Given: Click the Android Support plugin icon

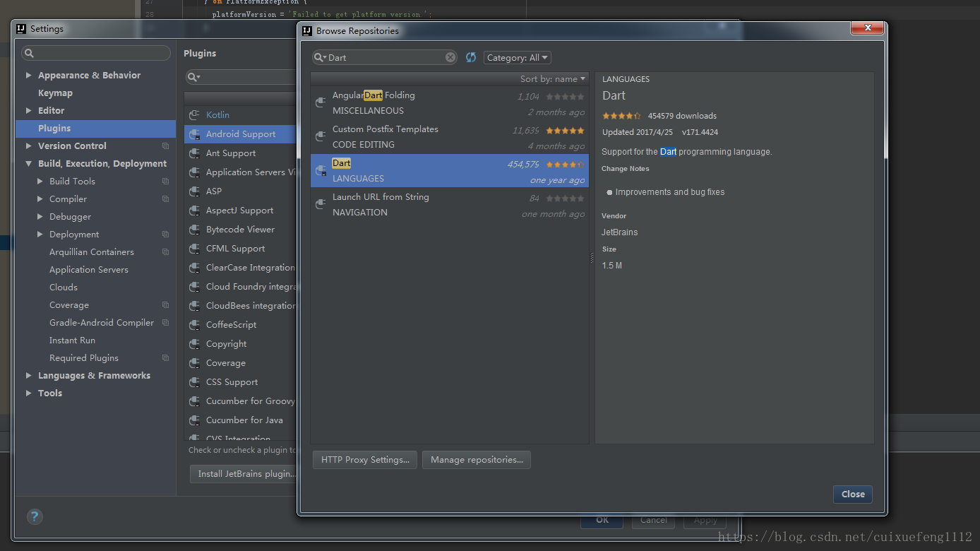Looking at the screenshot, I should (194, 134).
